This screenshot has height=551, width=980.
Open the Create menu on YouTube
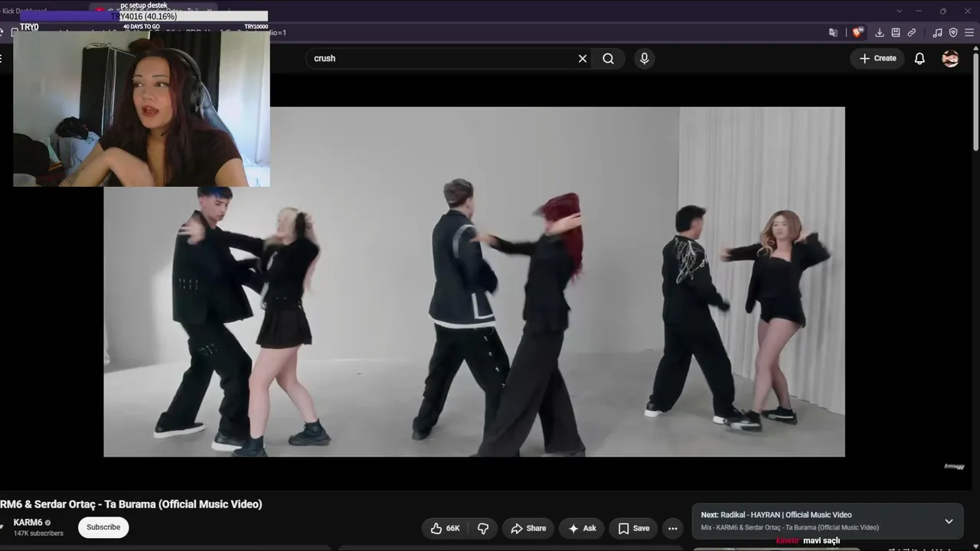(877, 58)
